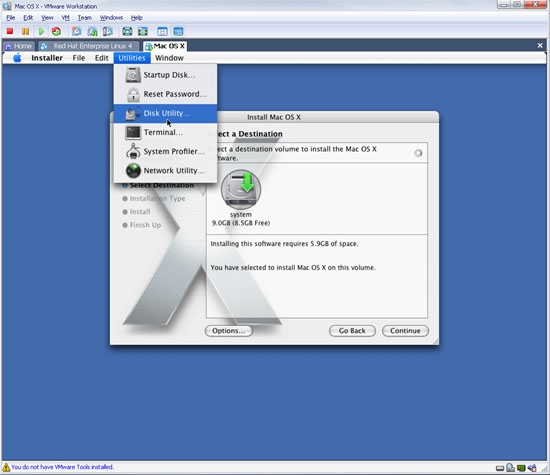Open the Mac Edit menu

tap(101, 58)
